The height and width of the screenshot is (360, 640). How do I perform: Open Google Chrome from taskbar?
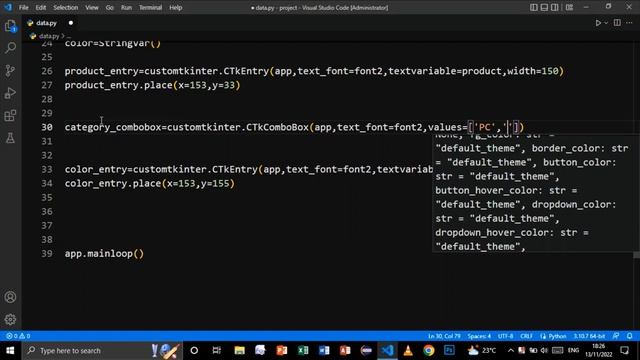tap(429, 351)
